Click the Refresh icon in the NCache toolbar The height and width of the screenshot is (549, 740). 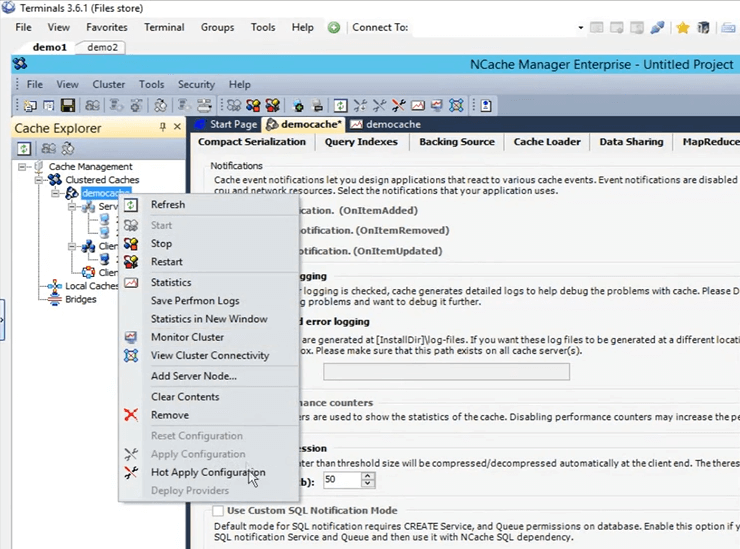click(x=340, y=105)
